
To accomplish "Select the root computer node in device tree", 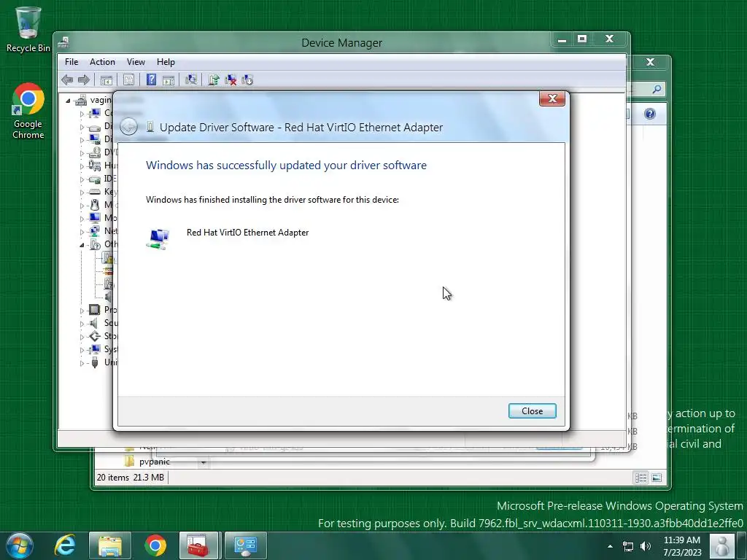I will pyautogui.click(x=96, y=100).
